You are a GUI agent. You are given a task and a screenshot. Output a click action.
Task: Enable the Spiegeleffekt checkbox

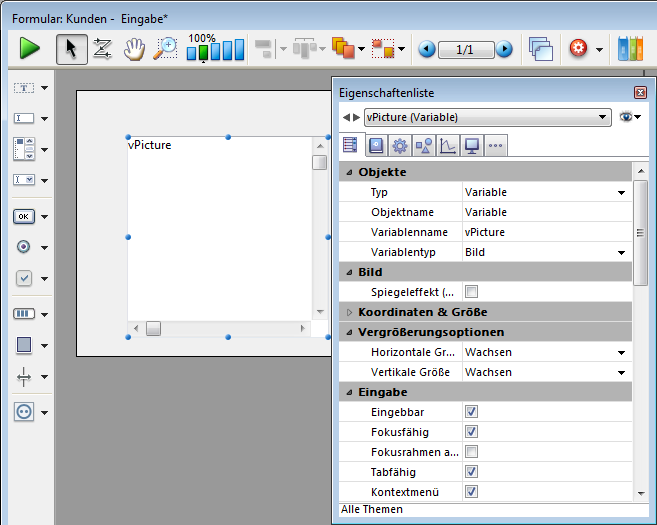pyautogui.click(x=471, y=292)
